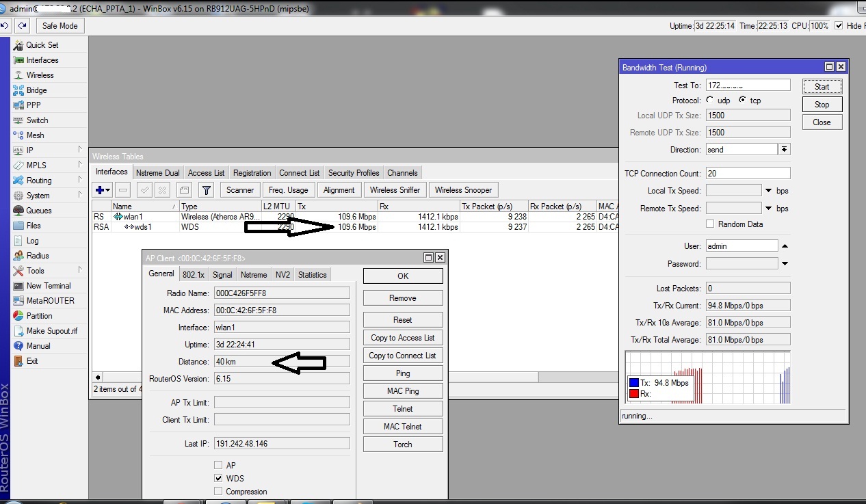Screen dimensions: 866x504
Task: Click scroll left arrow in Wireless Tables
Action: tap(98, 377)
